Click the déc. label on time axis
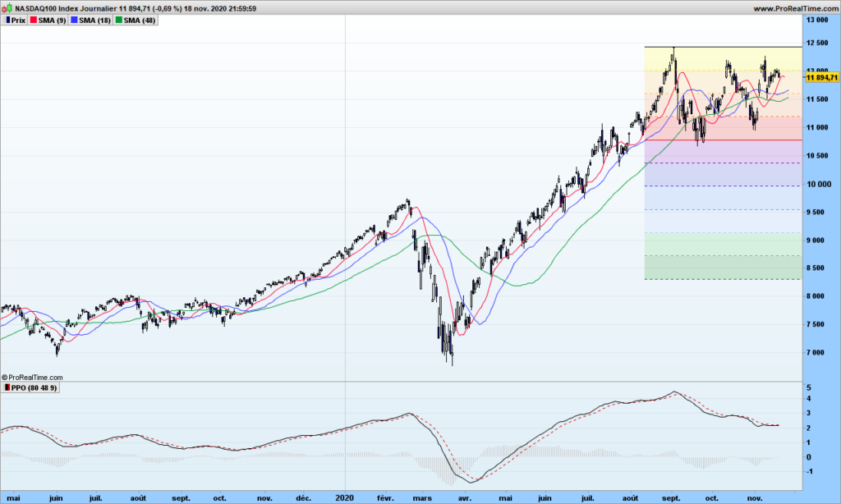Image resolution: width=841 pixels, height=504 pixels. click(x=304, y=498)
